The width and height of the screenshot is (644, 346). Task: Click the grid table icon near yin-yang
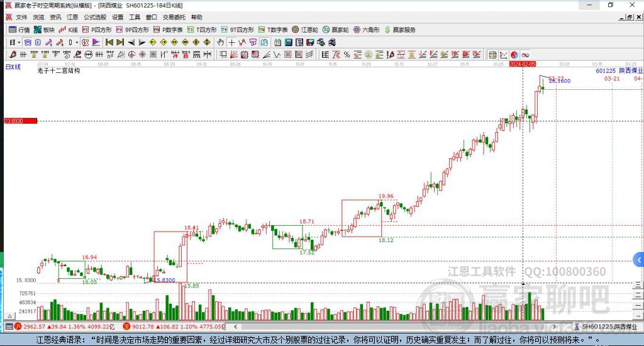tap(492, 55)
